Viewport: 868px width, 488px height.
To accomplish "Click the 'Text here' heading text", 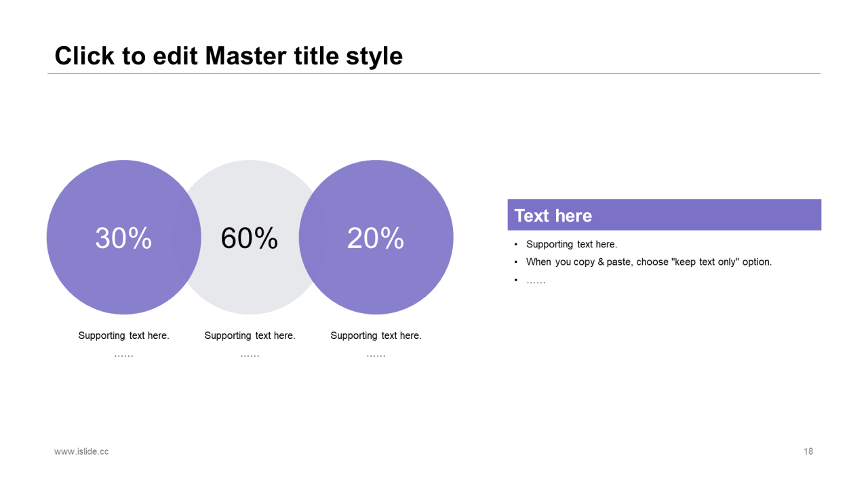I will pyautogui.click(x=553, y=216).
